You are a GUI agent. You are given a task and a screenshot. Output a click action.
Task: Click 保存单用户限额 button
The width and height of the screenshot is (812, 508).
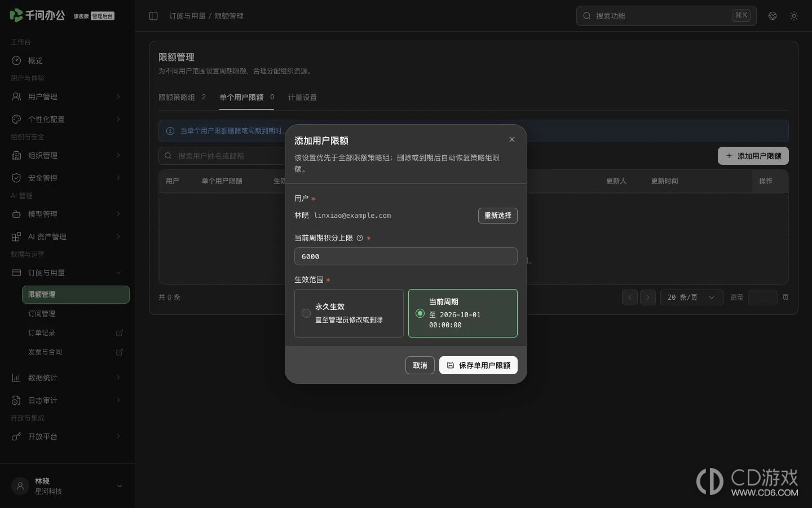click(478, 365)
